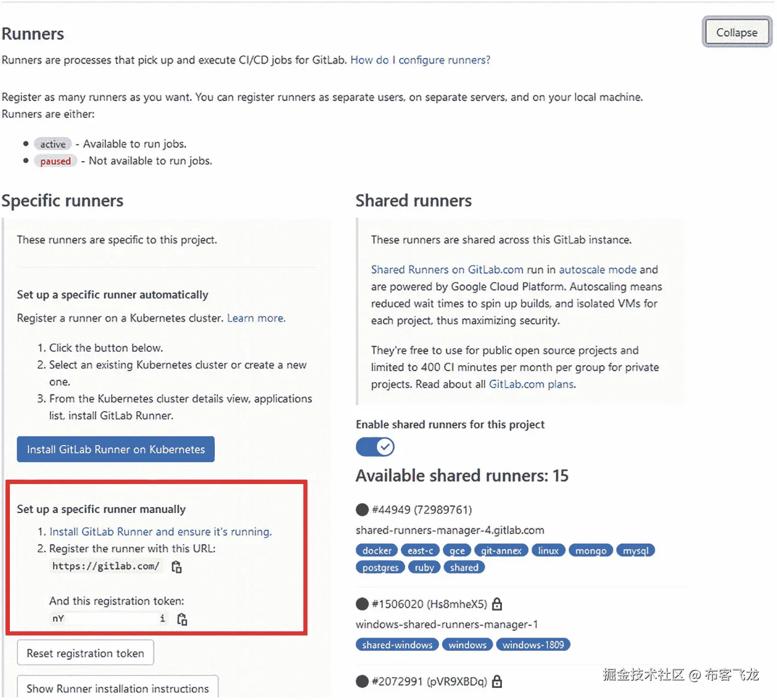Open Shared Runners on GitLab.com link

[x=447, y=270]
